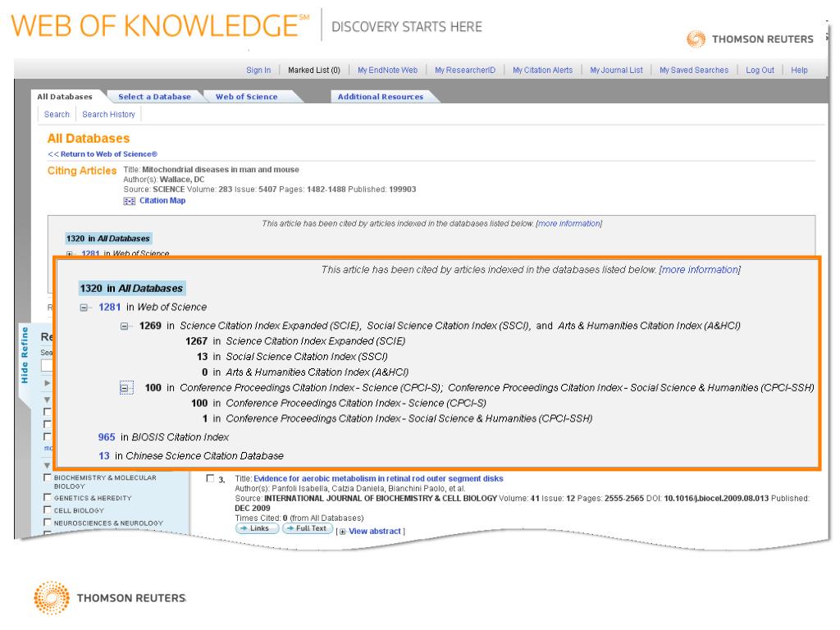Screen dimensions: 840x630
Task: Open My EndNote Web
Action: 387,71
